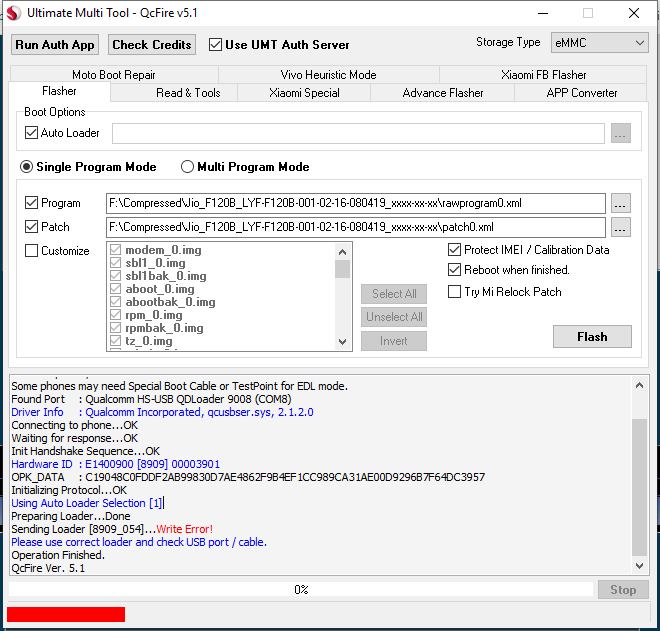Click the 'OPK_DATA' log line

(248, 477)
